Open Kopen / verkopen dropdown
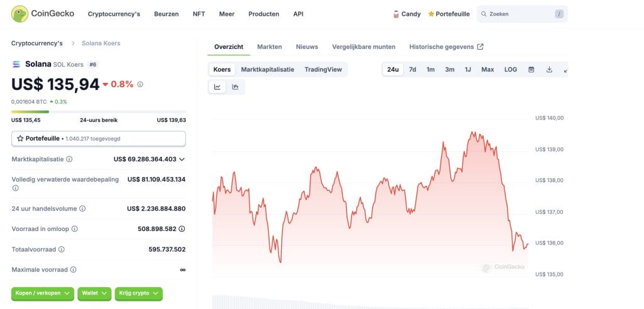 click(43, 293)
